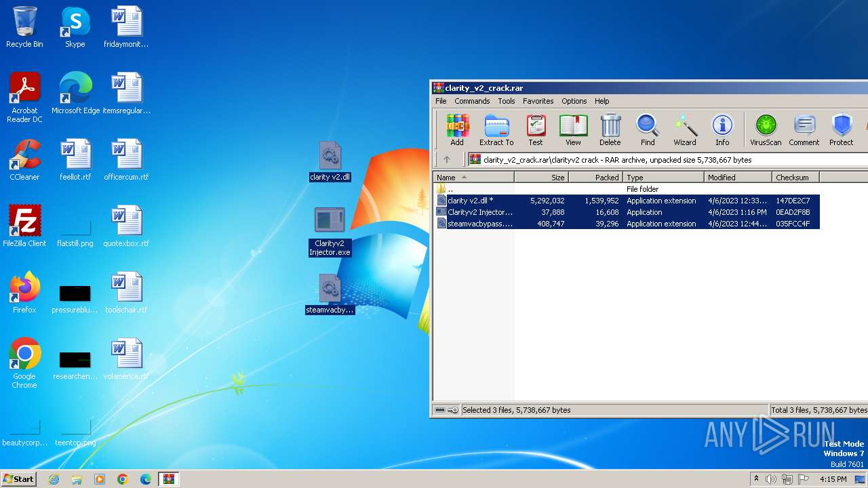Select teentop.png file on desktop

point(75,432)
